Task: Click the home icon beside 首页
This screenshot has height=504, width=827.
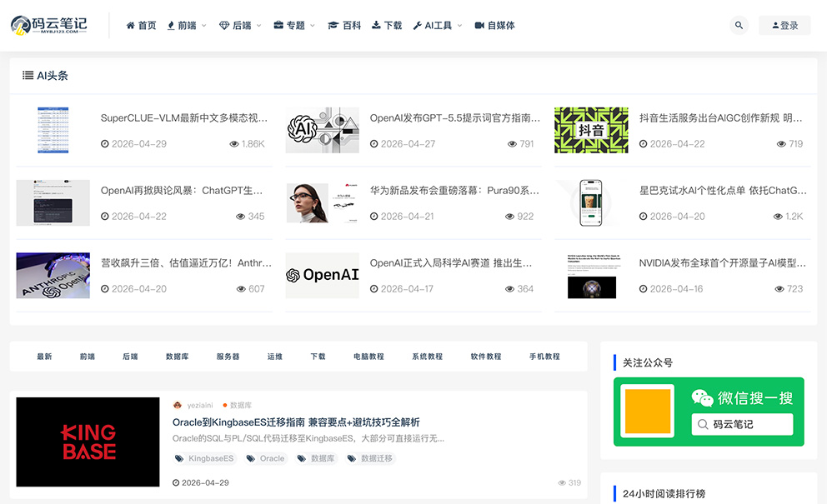Action: pos(130,25)
